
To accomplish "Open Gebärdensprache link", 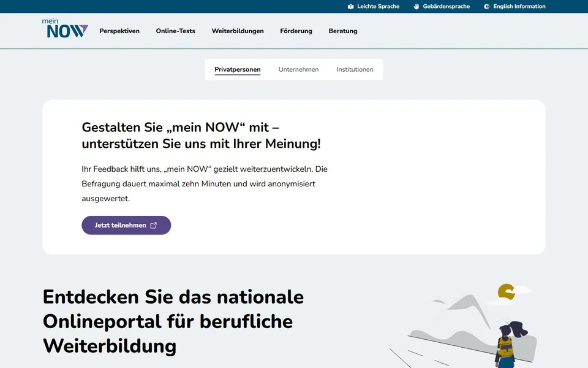I will pyautogui.click(x=442, y=6).
